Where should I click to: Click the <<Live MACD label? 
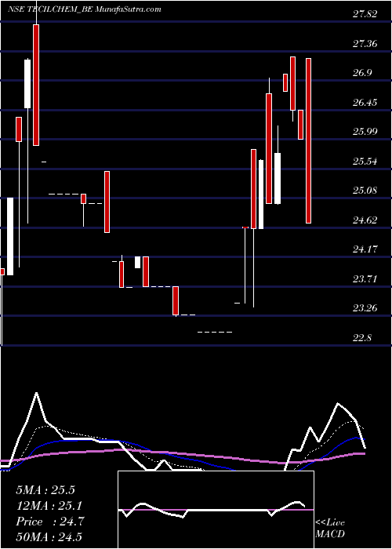click(x=330, y=529)
